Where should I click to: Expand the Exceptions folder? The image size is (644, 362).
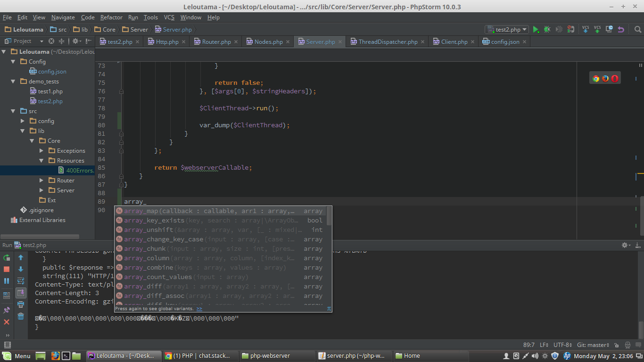click(x=41, y=151)
